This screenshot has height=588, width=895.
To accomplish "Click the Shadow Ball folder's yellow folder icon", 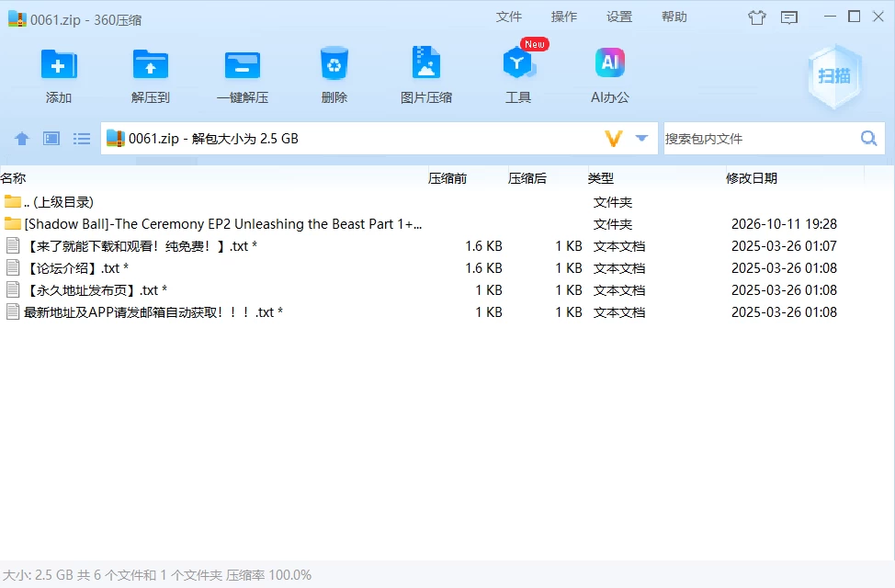I will tap(13, 223).
